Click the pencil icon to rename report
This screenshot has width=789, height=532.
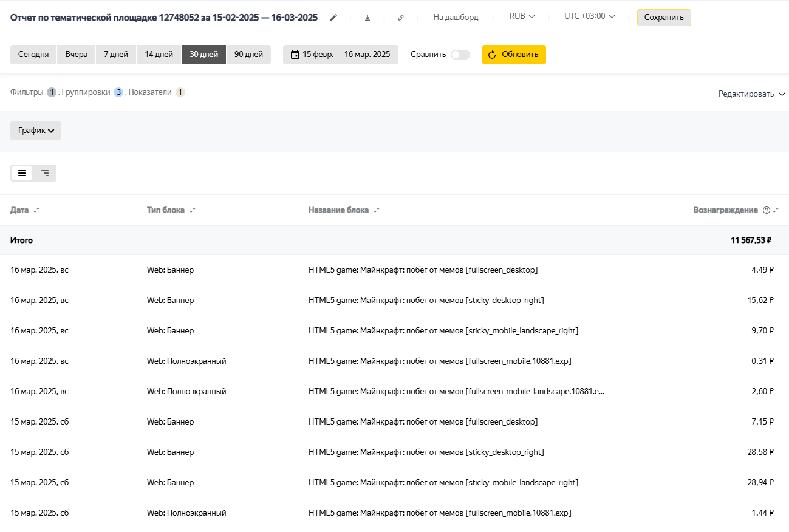pyautogui.click(x=333, y=18)
